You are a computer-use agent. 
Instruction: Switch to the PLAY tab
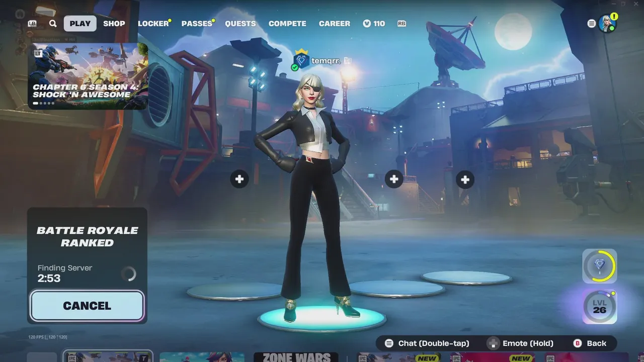click(x=80, y=24)
